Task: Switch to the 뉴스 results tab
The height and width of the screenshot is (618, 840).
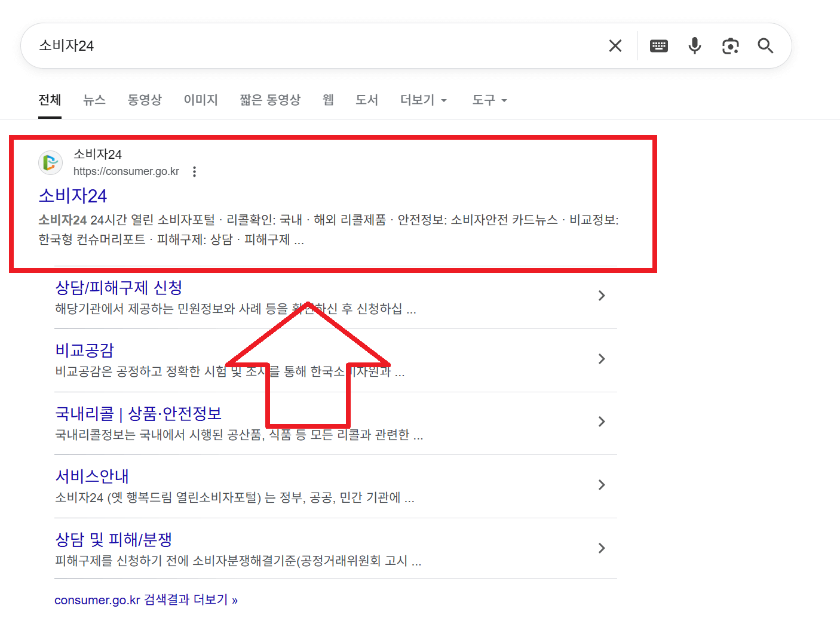Action: coord(94,100)
